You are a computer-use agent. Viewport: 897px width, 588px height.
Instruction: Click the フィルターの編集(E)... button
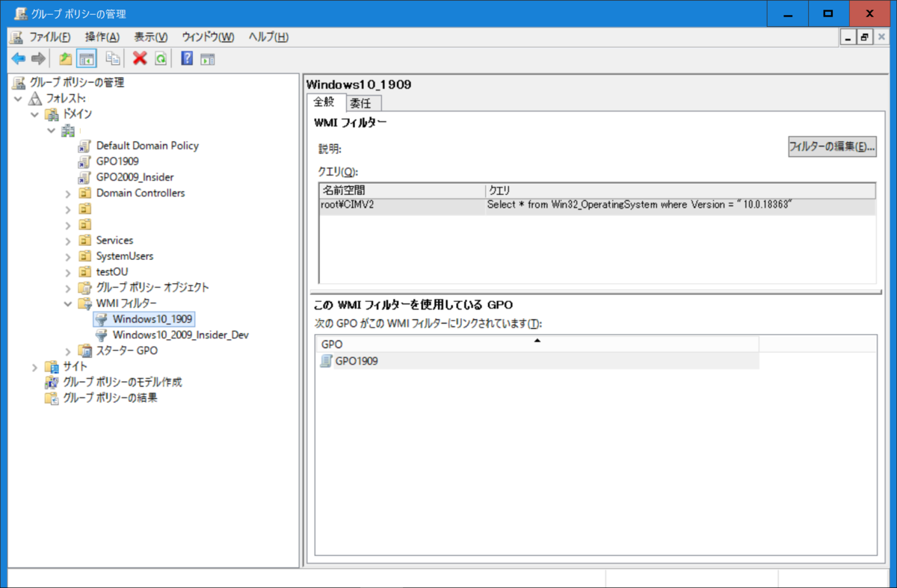(833, 146)
